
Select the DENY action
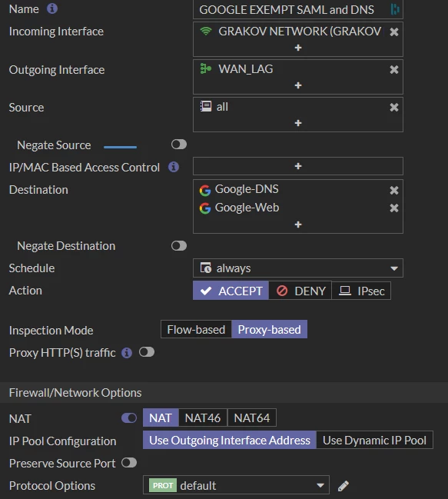tap(300, 291)
